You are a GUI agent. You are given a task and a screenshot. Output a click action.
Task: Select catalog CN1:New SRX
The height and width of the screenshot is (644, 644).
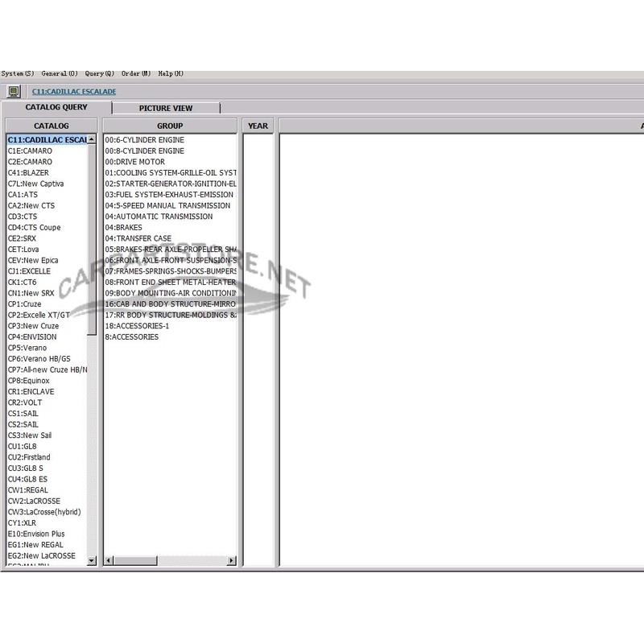pyautogui.click(x=31, y=293)
